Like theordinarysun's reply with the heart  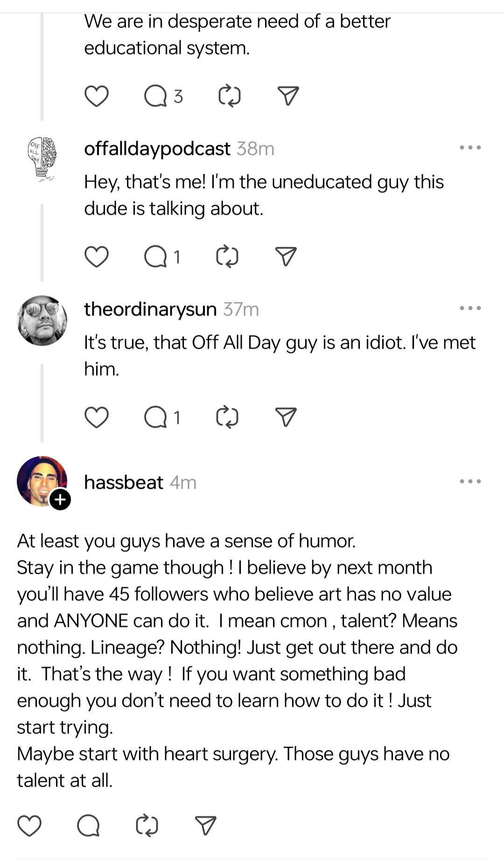click(97, 417)
